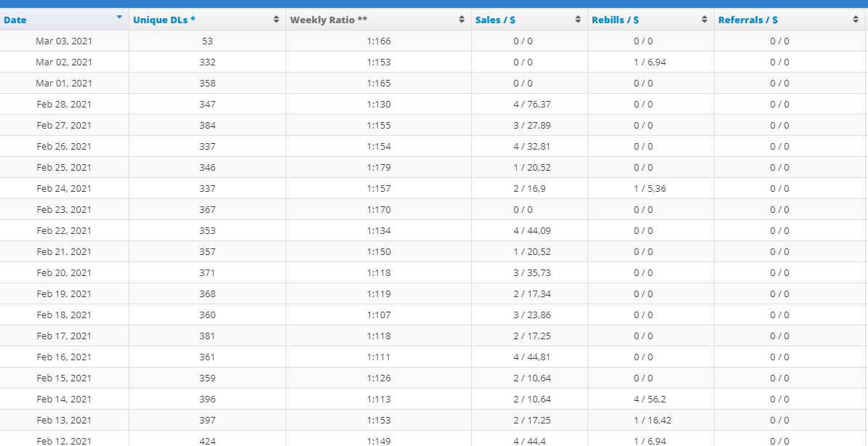Click the Rebills / $ header label
The image size is (868, 446).
coord(615,20)
